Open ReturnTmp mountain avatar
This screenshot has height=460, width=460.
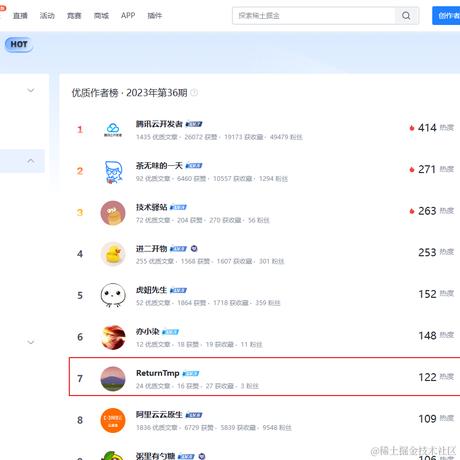[113, 379]
